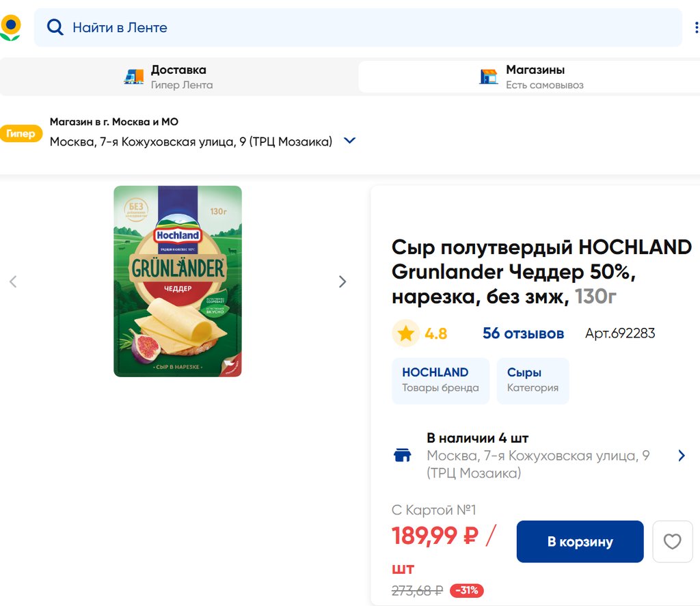Add product to favorites with heart icon
700x606 pixels.
(673, 542)
